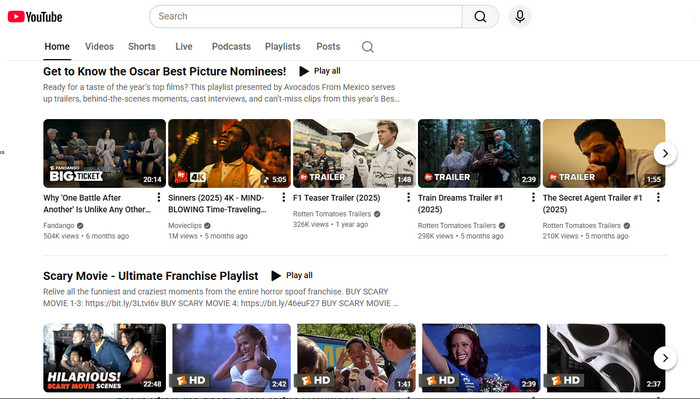Open the Movieclips channel link
Image resolution: width=700 pixels, height=399 pixels.
click(x=185, y=226)
